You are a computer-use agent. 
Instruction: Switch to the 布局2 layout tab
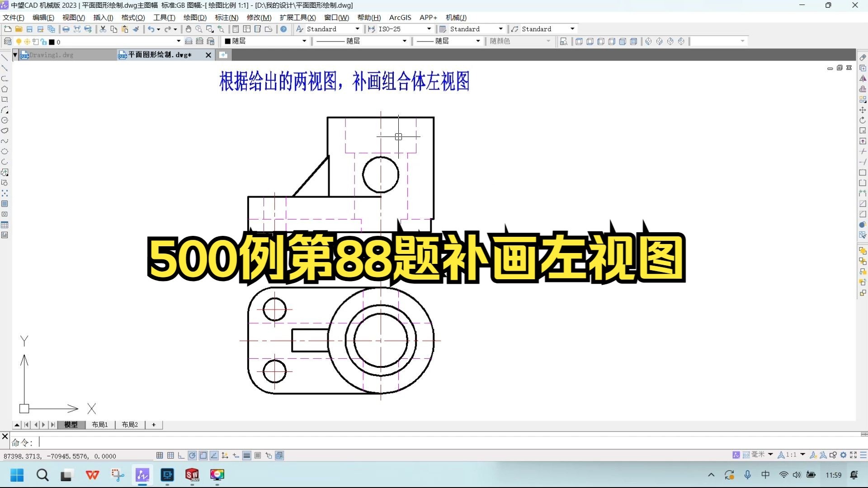130,425
